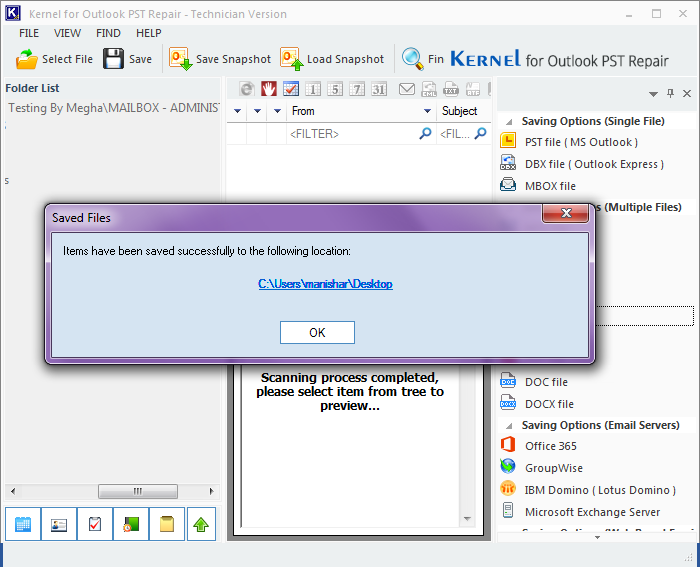Click the Subject column header
This screenshot has width=700, height=567.
tap(464, 111)
